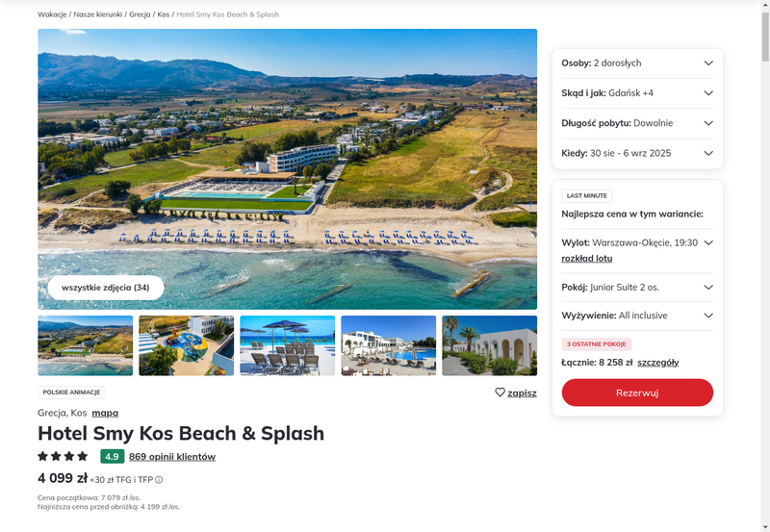Click the green 4.9 rating badge
The image size is (770, 532).
pos(112,456)
